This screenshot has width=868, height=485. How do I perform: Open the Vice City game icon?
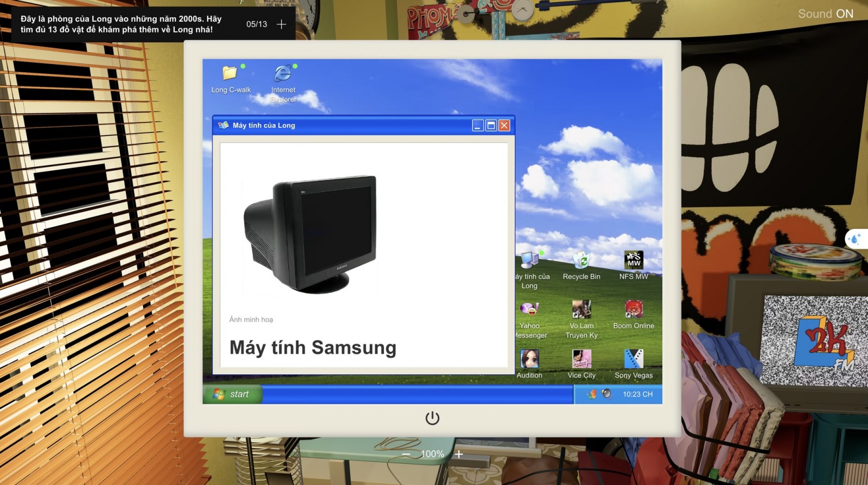tap(581, 359)
